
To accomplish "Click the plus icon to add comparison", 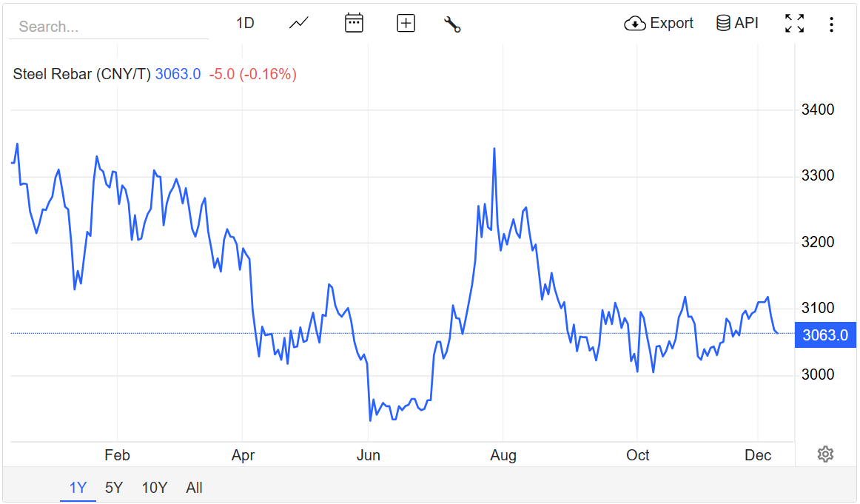I will (x=406, y=23).
